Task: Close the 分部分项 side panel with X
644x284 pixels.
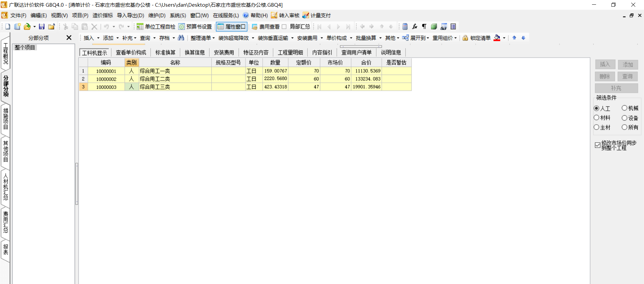Action: pyautogui.click(x=69, y=38)
